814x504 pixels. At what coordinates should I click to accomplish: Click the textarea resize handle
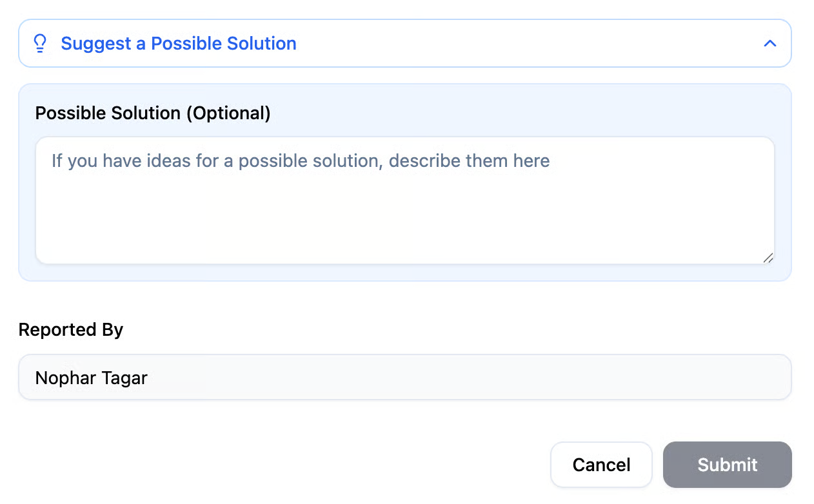tap(768, 258)
